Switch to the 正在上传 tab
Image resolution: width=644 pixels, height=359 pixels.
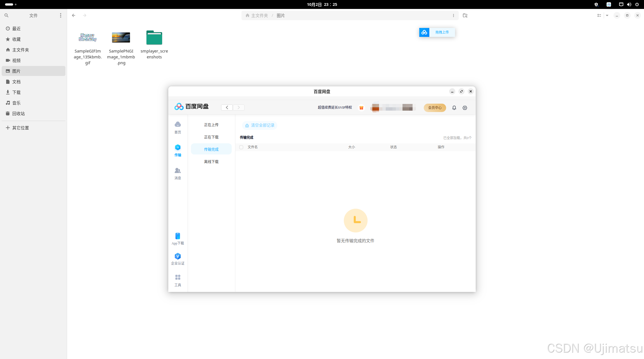point(211,125)
